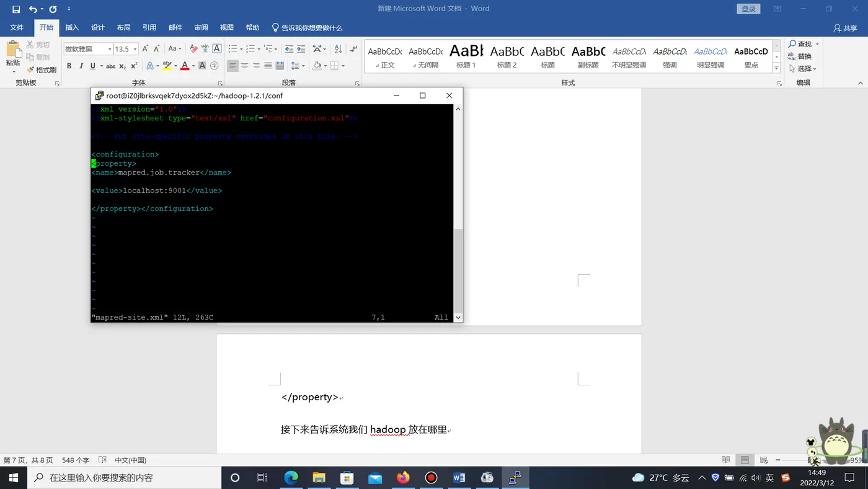The height and width of the screenshot is (489, 868).
Task: Switch to the 引用 references tab
Action: pos(149,28)
